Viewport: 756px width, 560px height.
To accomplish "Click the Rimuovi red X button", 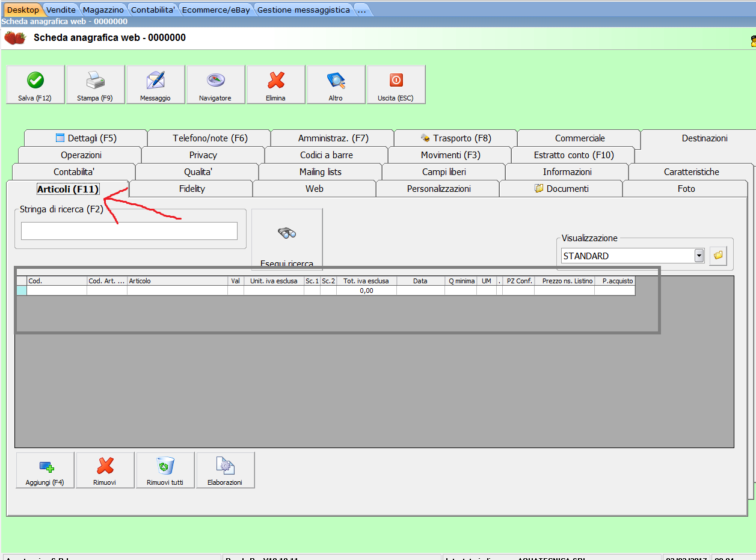I will point(105,470).
